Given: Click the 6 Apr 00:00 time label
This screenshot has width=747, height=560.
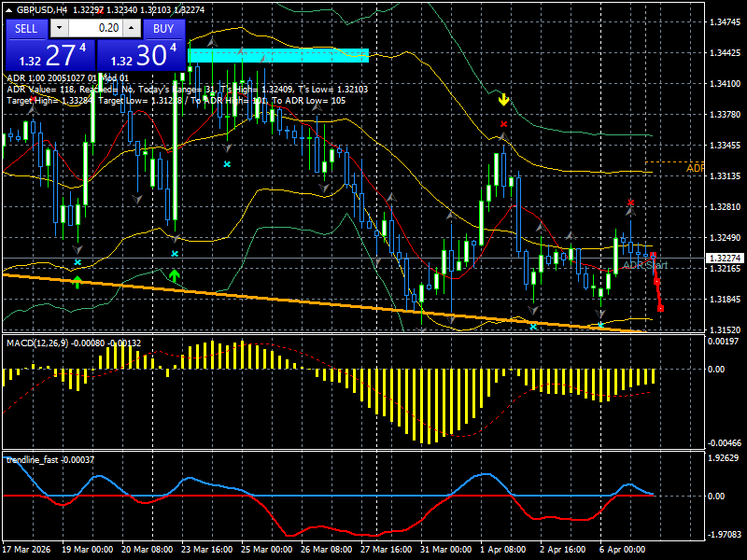Looking at the screenshot, I should [x=622, y=549].
